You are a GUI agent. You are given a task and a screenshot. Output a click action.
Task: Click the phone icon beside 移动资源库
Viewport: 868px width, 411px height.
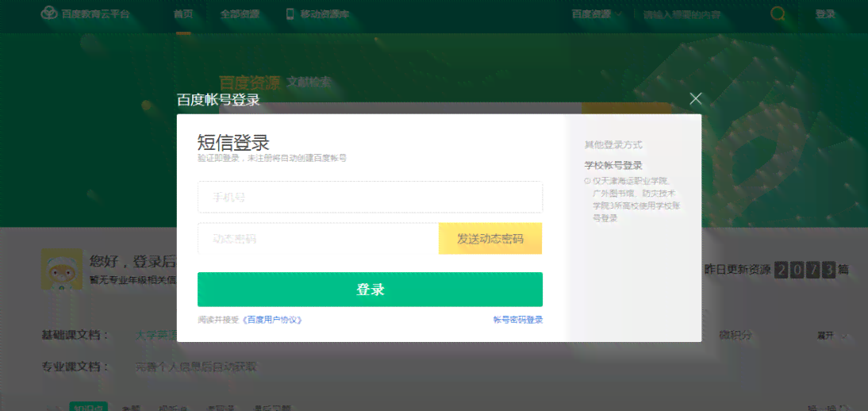290,13
